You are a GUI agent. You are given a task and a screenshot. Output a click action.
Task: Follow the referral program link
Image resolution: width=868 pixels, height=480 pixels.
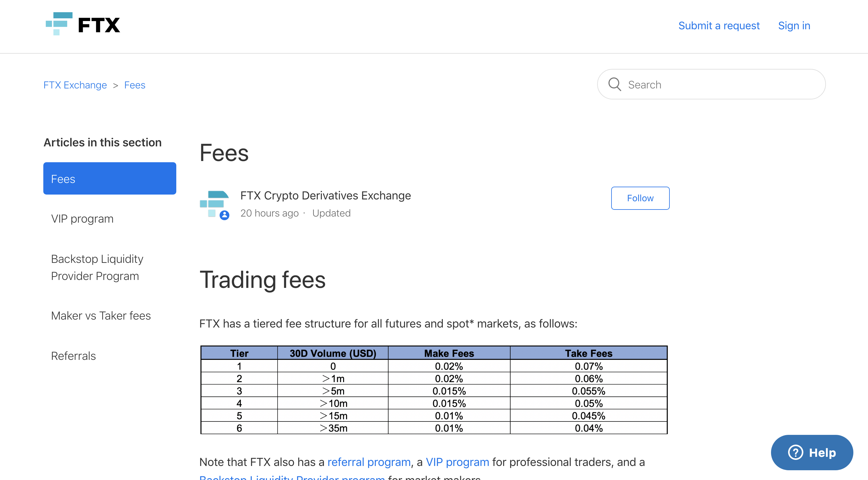(369, 462)
